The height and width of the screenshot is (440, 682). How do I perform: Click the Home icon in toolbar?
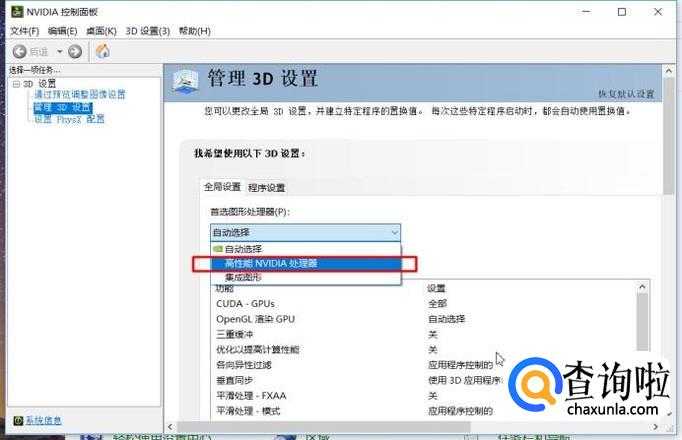pyautogui.click(x=102, y=51)
